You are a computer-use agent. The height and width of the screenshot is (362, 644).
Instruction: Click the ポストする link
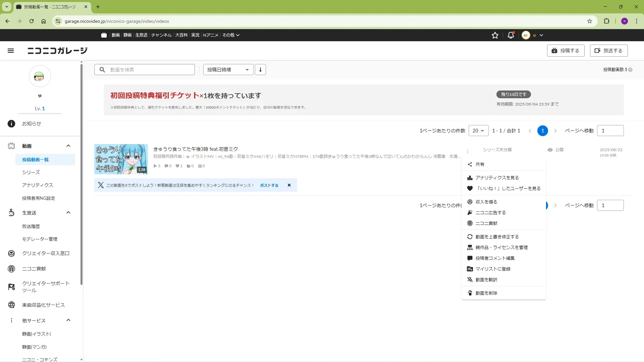pyautogui.click(x=269, y=185)
